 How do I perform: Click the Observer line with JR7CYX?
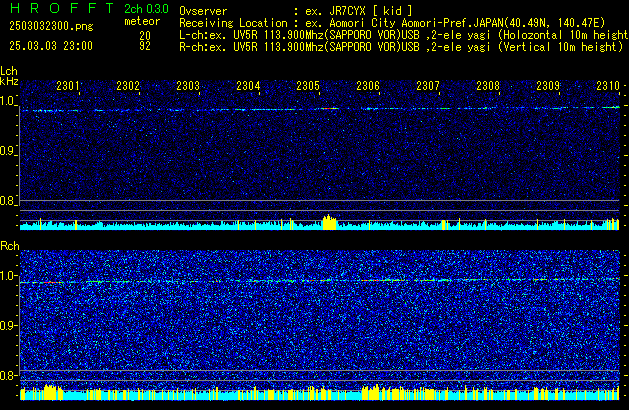[x=296, y=11]
